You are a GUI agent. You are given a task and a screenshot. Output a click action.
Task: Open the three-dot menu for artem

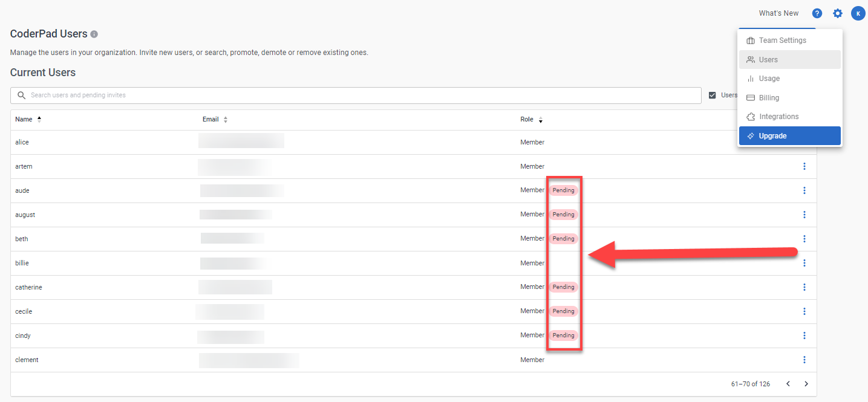click(x=804, y=166)
